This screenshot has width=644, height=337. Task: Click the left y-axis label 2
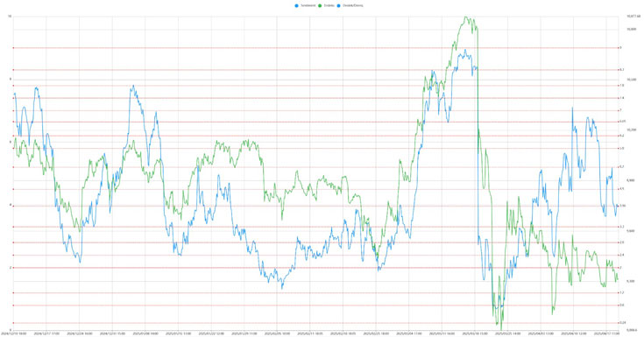click(10, 268)
